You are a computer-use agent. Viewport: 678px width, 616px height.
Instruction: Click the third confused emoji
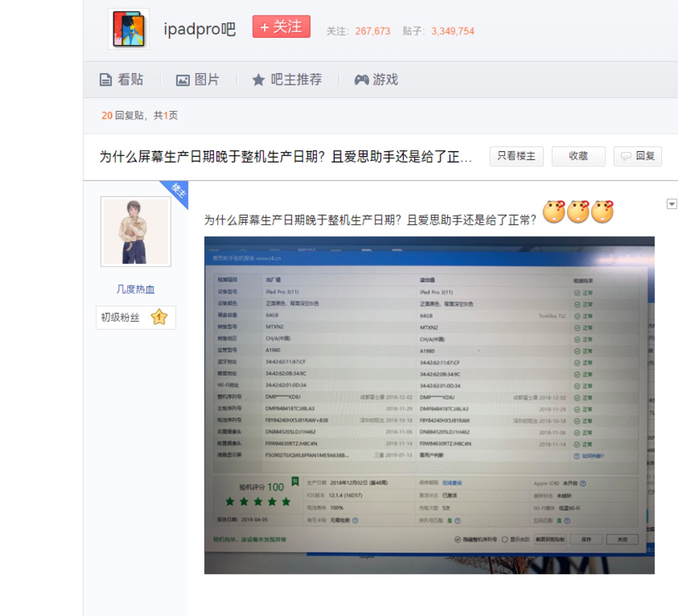point(602,212)
